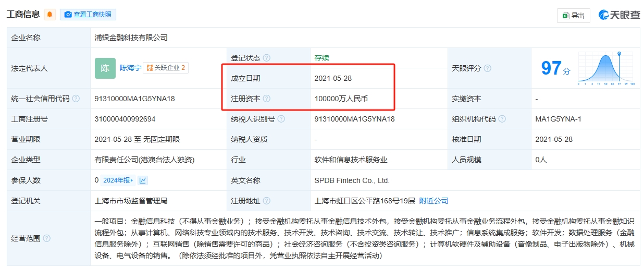Select credit code 91310000MA1G5YNA18 in 统一社会信用代码 row
The image size is (644, 267).
coord(134,99)
